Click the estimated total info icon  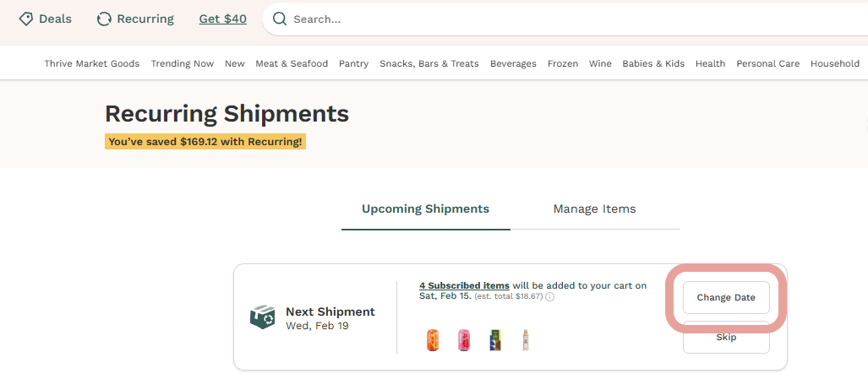[550, 297]
